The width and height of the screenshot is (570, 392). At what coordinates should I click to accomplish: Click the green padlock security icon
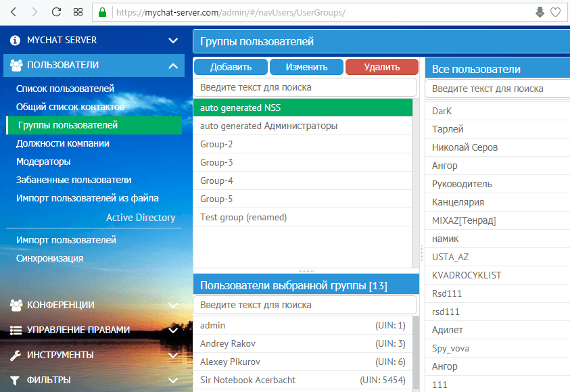pos(103,12)
